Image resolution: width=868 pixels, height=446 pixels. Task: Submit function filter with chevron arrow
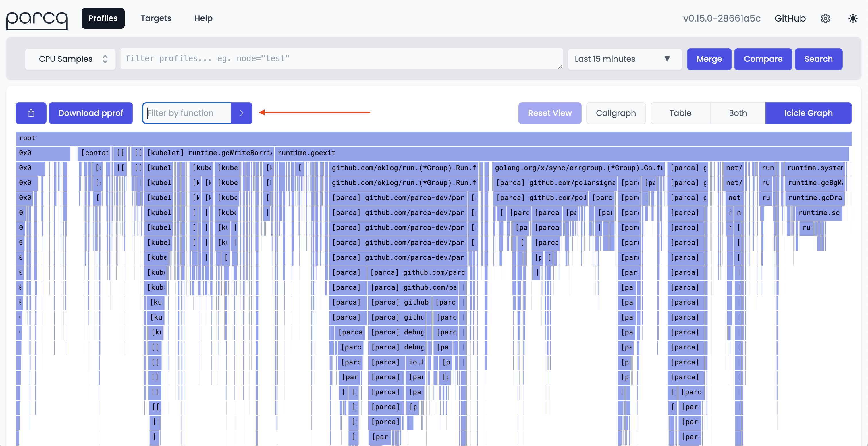point(242,113)
